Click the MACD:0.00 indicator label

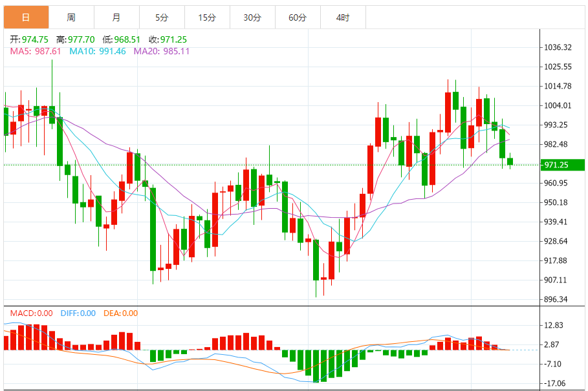pyautogui.click(x=32, y=313)
